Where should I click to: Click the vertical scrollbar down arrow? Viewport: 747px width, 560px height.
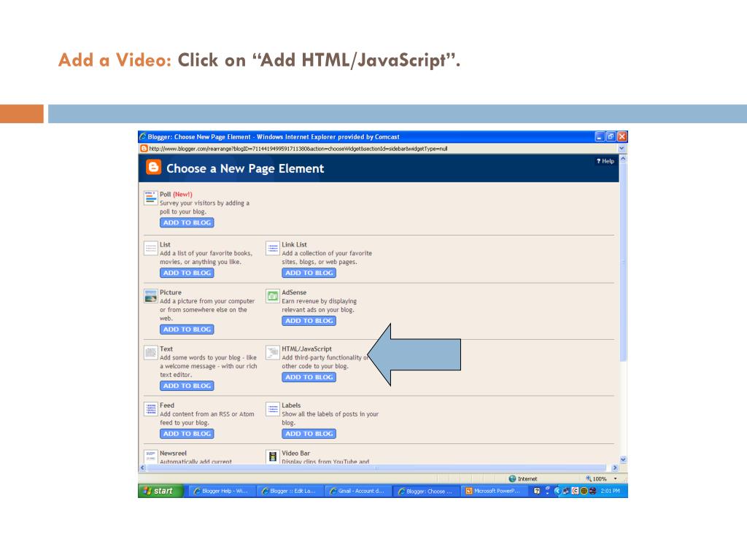(623, 459)
